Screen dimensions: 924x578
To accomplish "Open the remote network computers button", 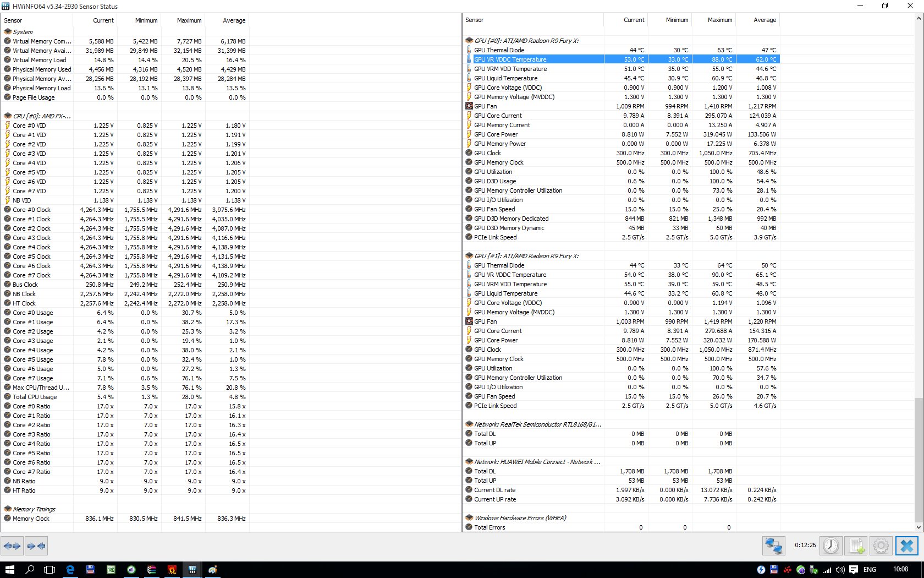I will click(x=773, y=546).
